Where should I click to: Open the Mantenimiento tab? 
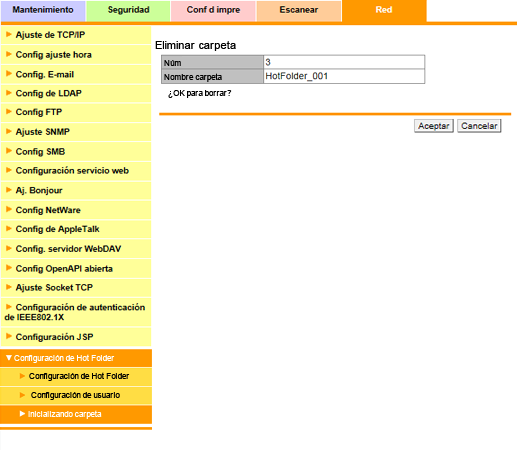43,10
